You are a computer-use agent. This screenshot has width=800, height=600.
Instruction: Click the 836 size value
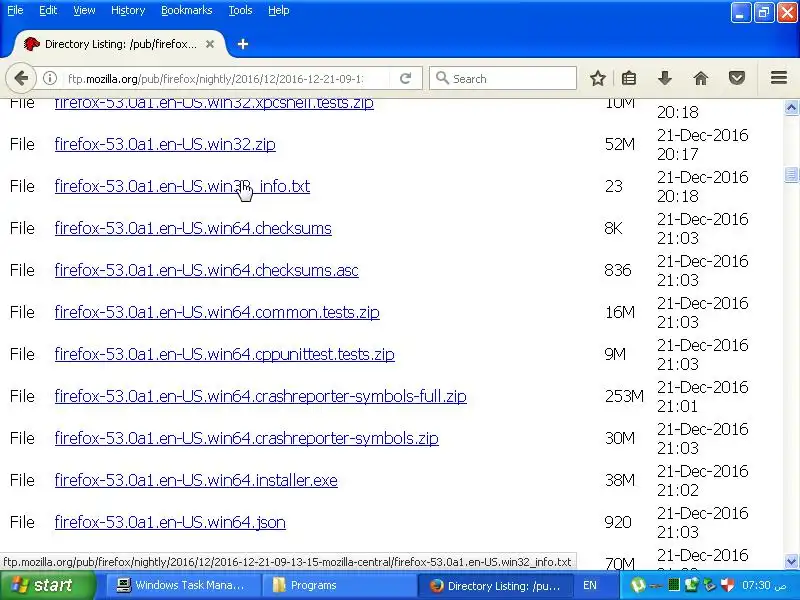(x=617, y=270)
